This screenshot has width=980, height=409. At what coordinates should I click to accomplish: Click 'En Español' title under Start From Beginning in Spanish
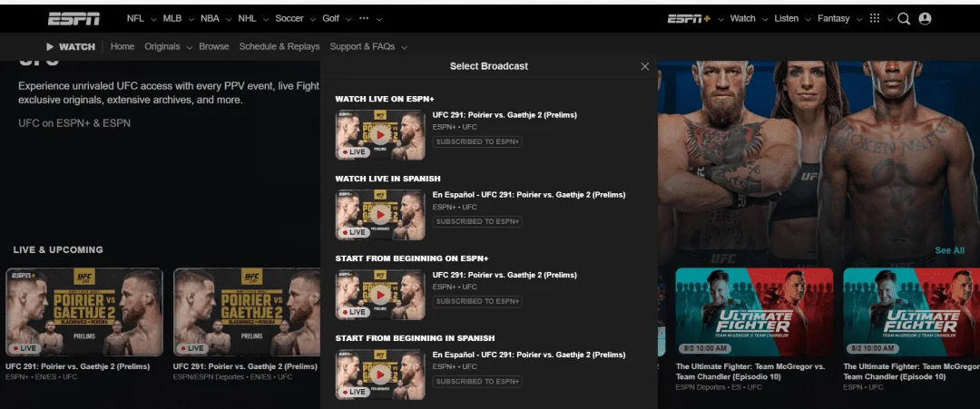point(529,355)
